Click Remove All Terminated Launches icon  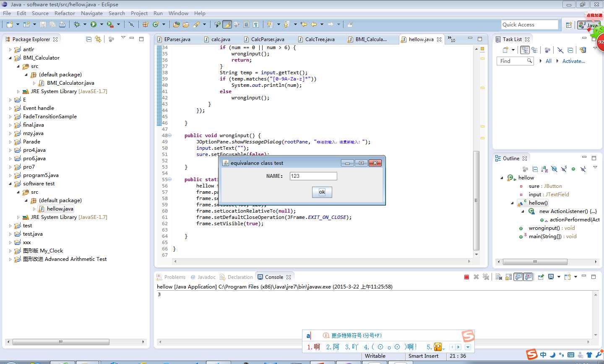[x=486, y=277]
